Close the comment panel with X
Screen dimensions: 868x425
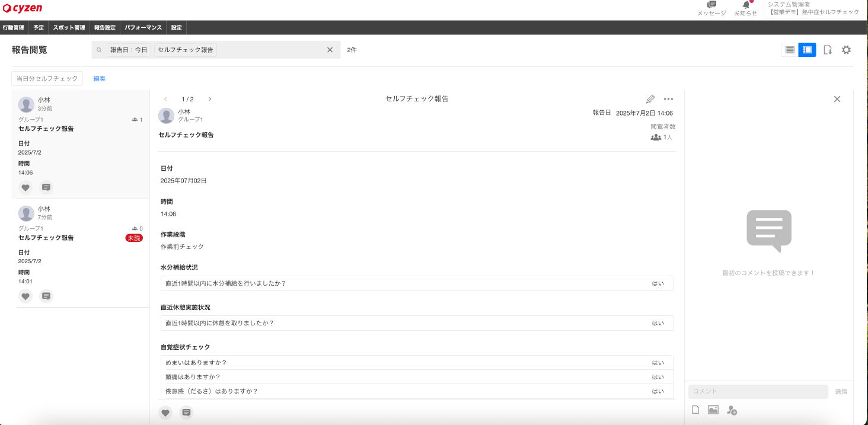(x=837, y=99)
